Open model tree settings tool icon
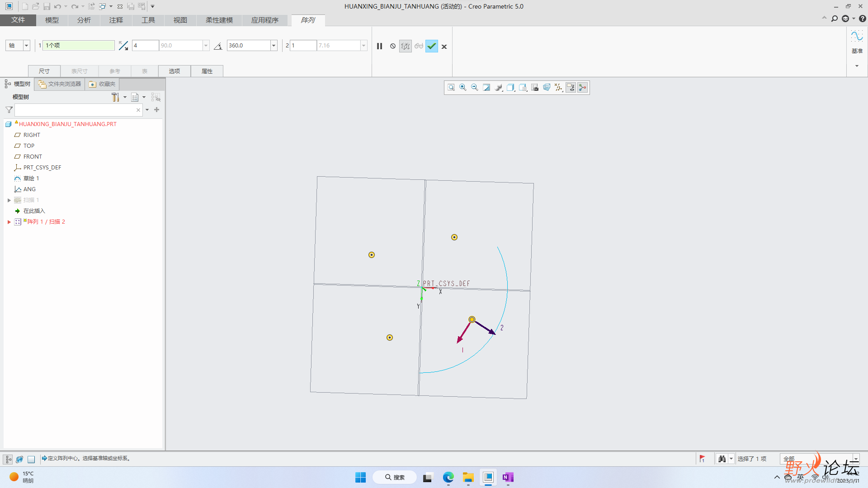The image size is (868, 488). point(116,97)
